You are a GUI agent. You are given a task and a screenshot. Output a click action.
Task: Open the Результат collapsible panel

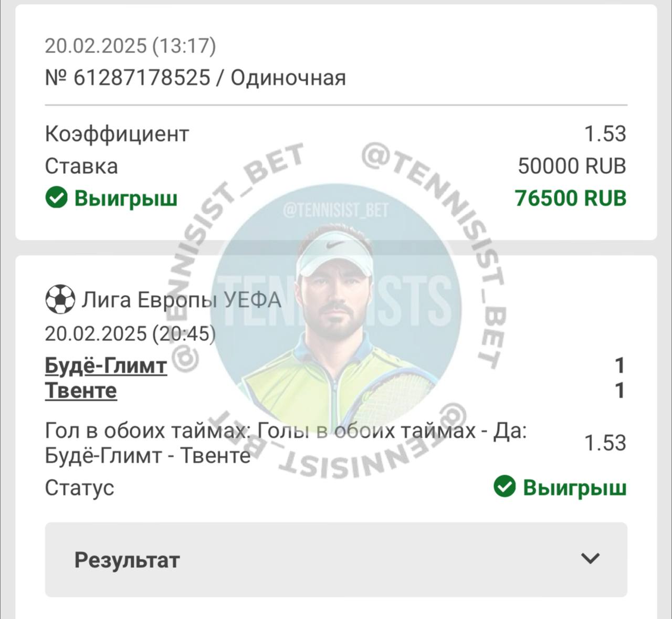coord(336,560)
